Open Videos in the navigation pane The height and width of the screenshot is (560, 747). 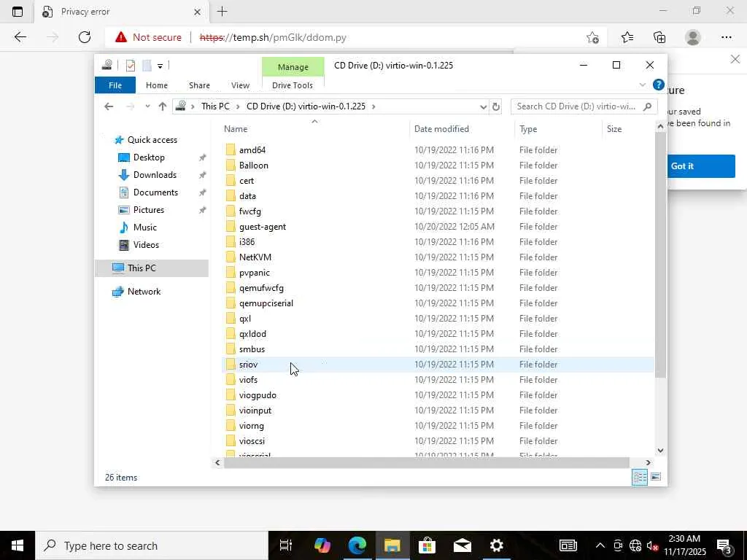tap(146, 245)
